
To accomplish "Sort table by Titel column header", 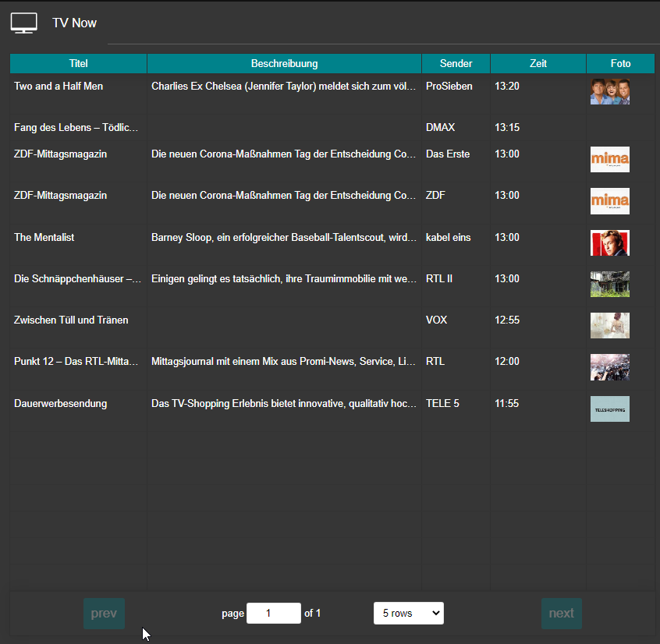I will [78, 63].
